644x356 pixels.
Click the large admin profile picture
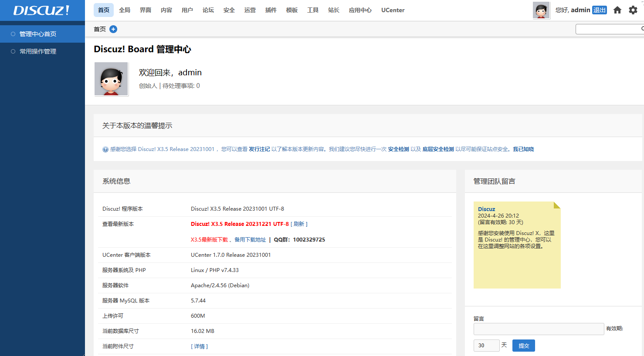click(112, 79)
